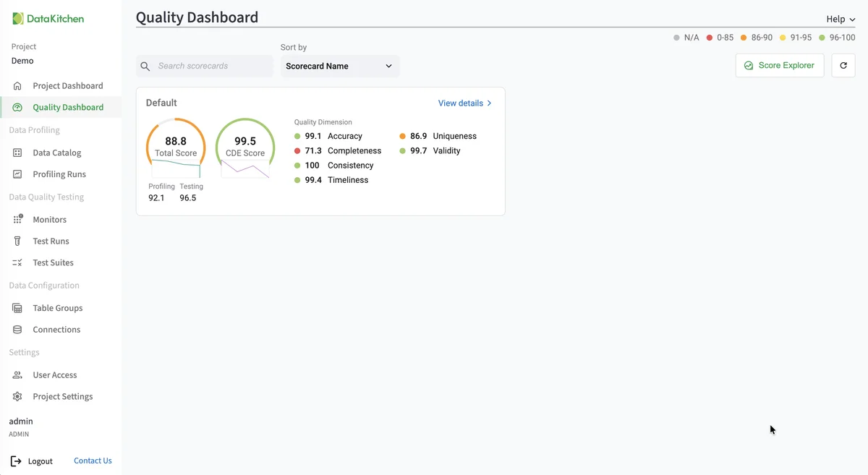Open Test Suites

[55, 262]
